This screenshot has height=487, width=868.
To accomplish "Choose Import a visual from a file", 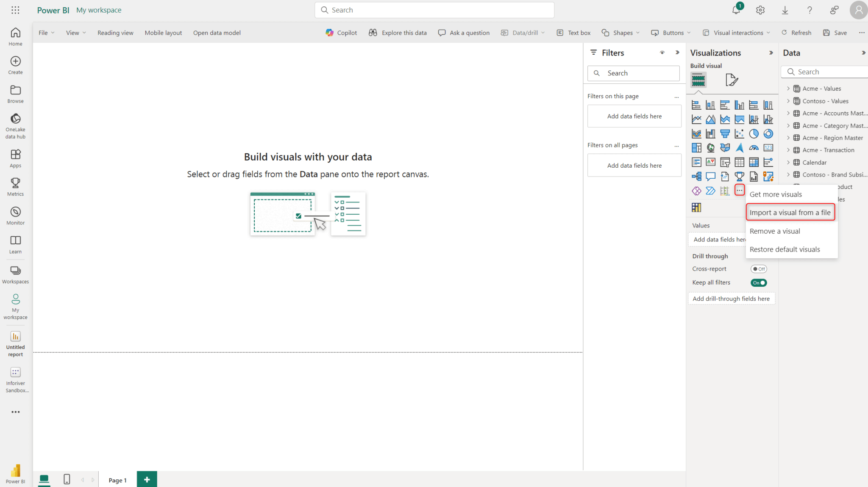I will (790, 212).
